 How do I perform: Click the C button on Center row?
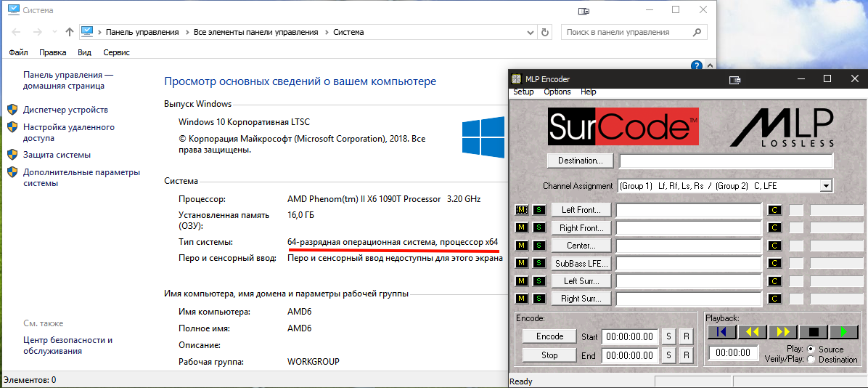point(774,246)
